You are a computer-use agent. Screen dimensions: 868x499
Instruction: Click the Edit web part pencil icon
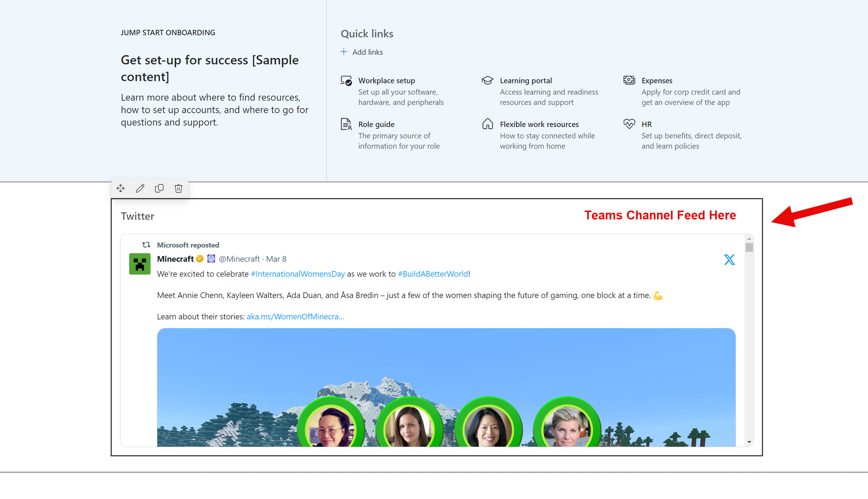[140, 188]
